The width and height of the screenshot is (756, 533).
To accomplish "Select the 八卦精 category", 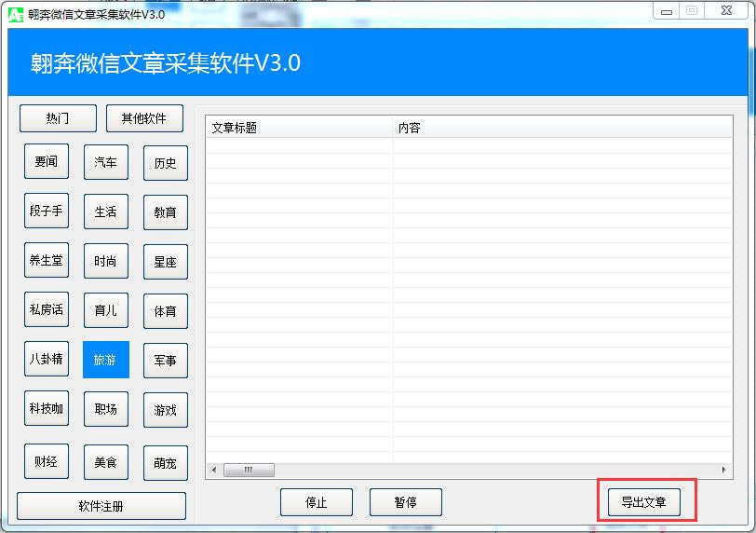I will [x=47, y=359].
